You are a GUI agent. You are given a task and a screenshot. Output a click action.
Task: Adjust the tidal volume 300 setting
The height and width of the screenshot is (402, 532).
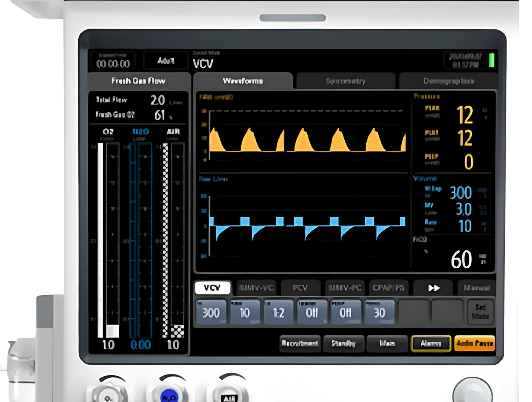(211, 312)
